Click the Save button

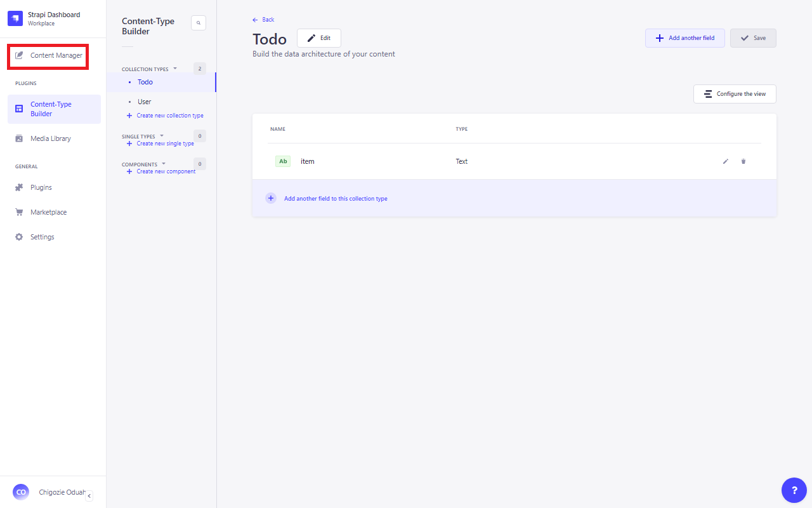coord(753,38)
